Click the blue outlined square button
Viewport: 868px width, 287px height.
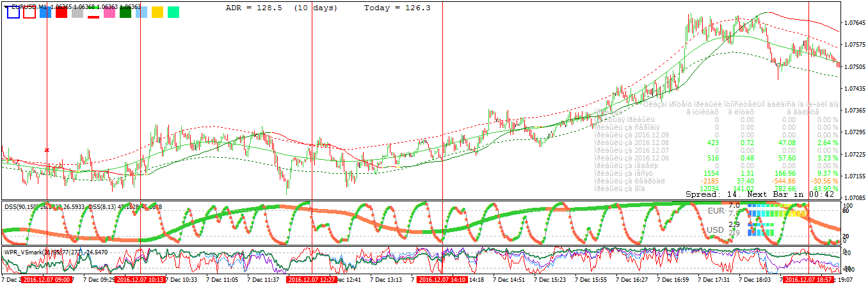pos(13,12)
